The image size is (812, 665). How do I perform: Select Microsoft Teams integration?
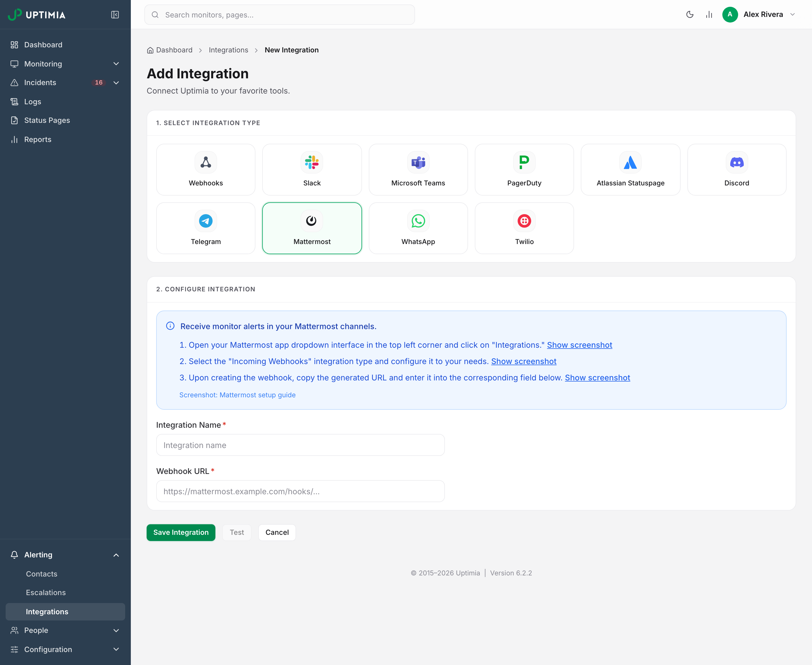[x=418, y=170]
